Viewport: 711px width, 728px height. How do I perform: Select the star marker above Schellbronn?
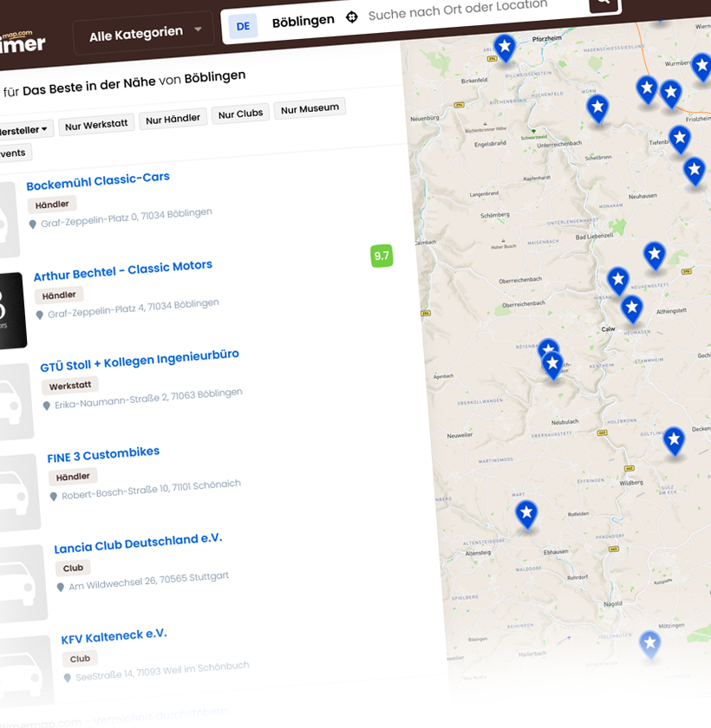tap(597, 109)
